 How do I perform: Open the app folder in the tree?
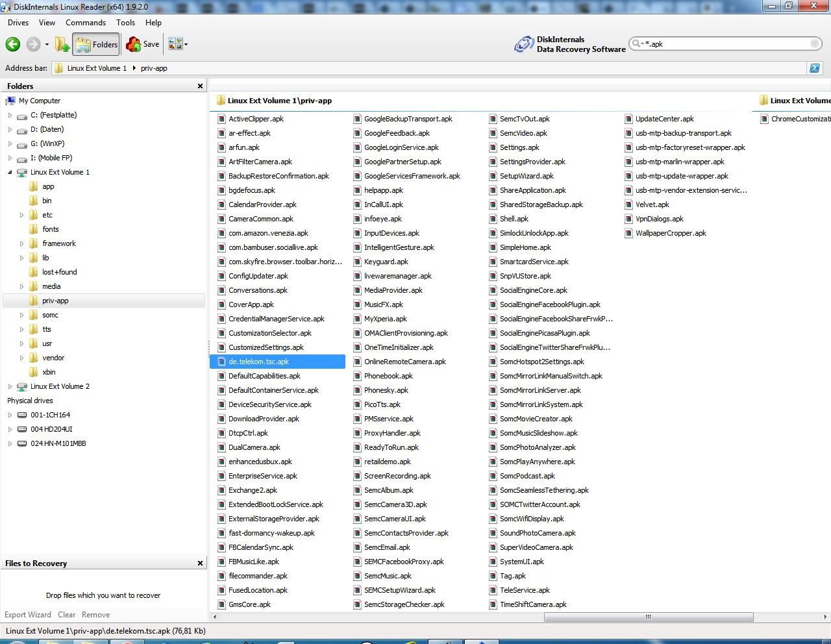click(x=48, y=186)
